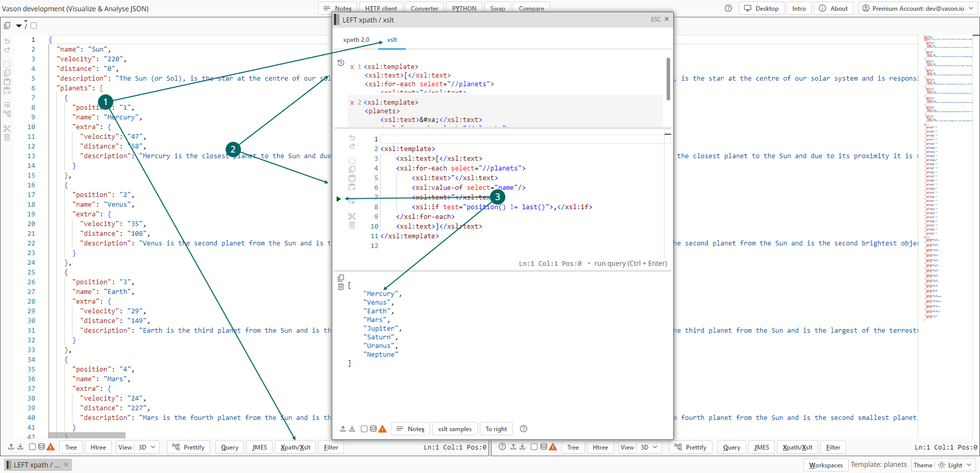Copy the XSLT result output

341,278
